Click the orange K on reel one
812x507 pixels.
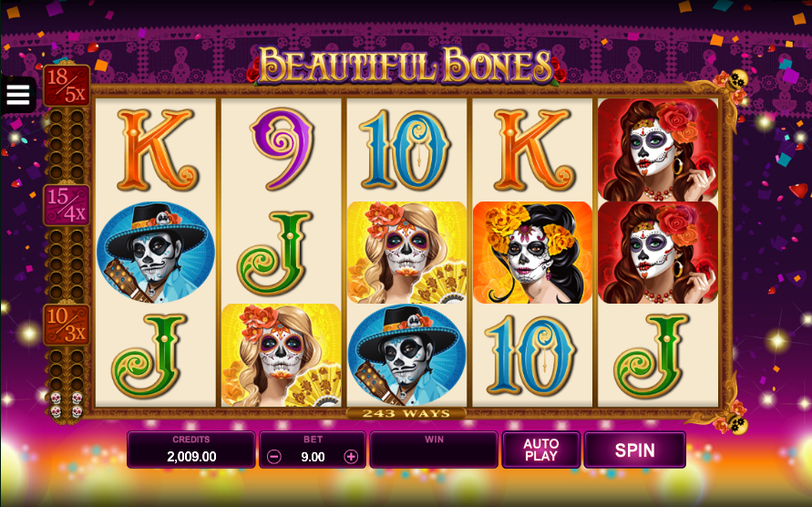(x=157, y=150)
